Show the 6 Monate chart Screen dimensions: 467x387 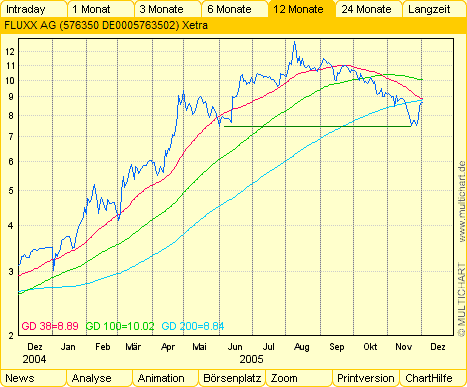234,9
